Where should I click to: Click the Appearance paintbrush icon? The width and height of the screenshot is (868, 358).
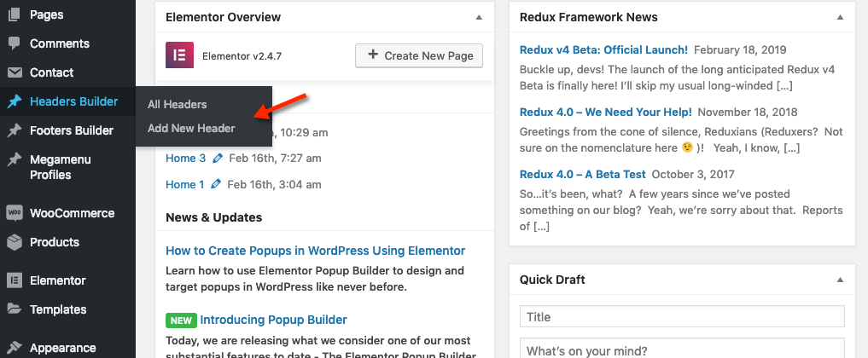(x=14, y=348)
